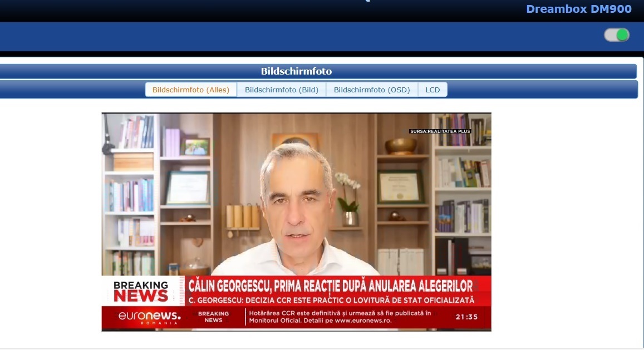The image size is (644, 350).
Task: Click the framed certificate on right shelf
Action: [400, 186]
